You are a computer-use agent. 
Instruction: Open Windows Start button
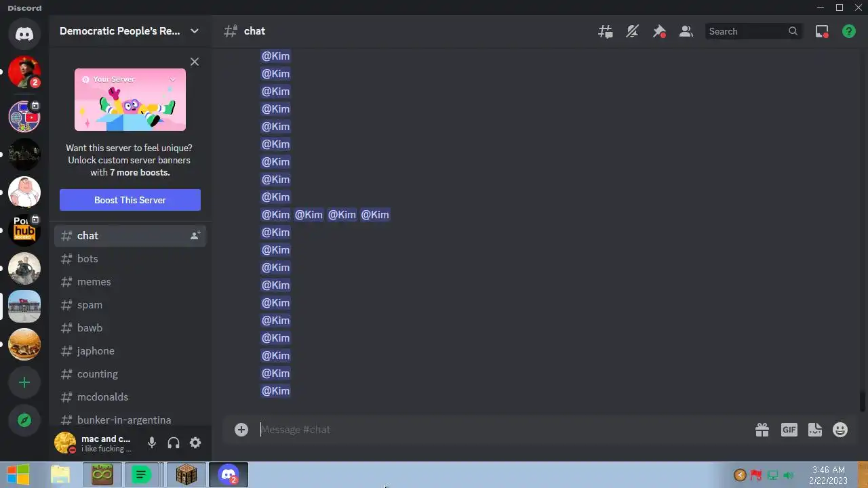18,474
